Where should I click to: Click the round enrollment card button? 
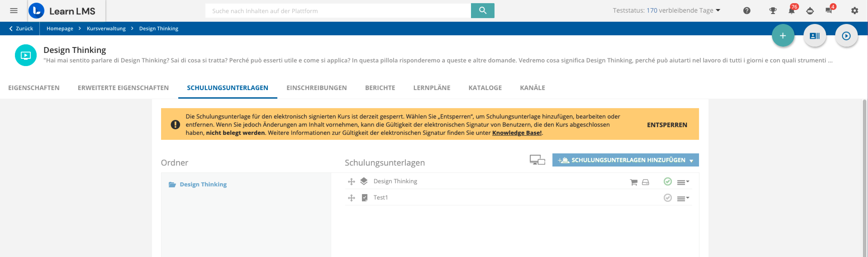tap(815, 36)
